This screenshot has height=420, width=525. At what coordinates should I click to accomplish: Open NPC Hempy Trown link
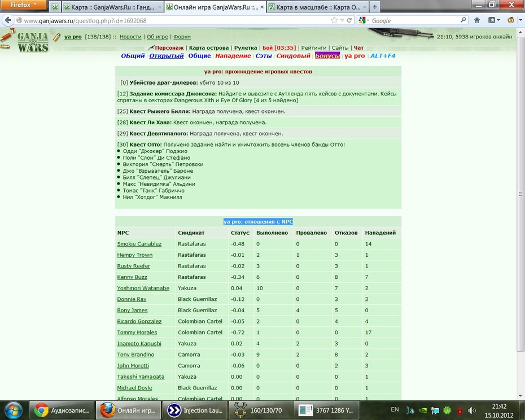coord(134,255)
